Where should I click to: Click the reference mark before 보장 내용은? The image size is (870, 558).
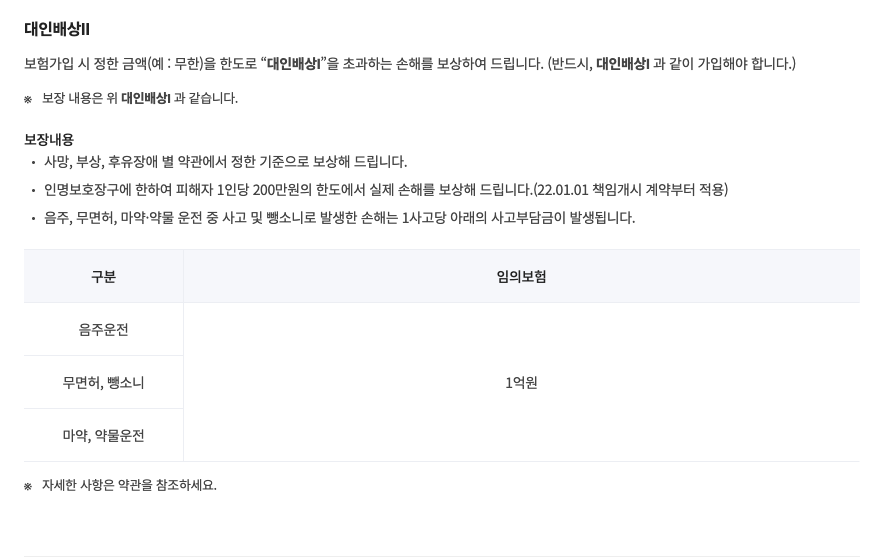(28, 99)
